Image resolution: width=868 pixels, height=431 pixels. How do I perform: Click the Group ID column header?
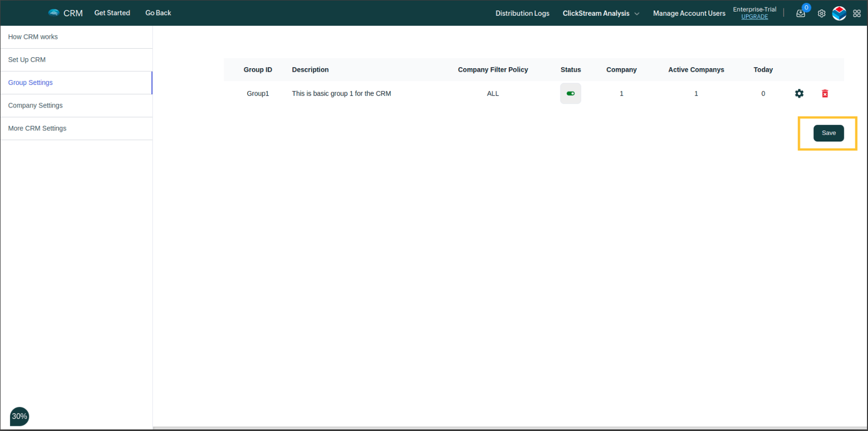(x=258, y=70)
